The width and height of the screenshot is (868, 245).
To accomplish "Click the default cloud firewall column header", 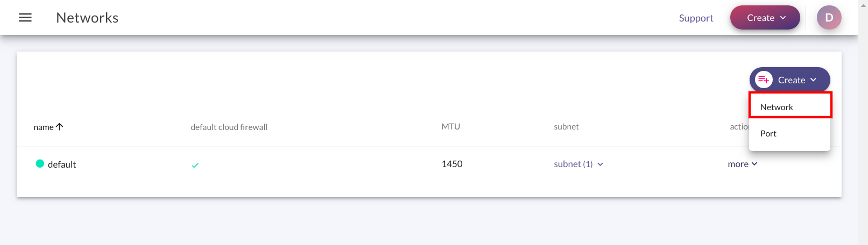I will click(229, 127).
